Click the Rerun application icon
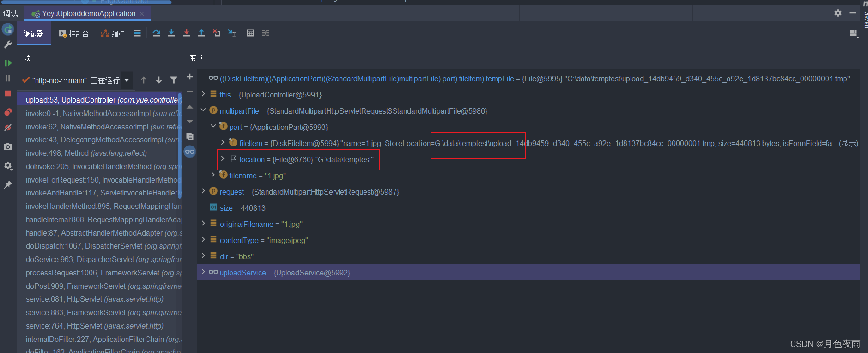 point(8,30)
